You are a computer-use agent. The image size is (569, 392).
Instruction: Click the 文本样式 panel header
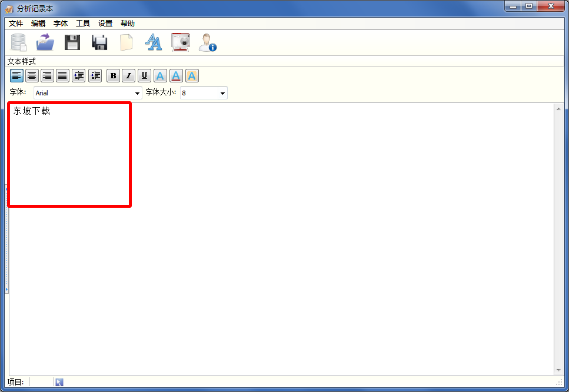click(x=22, y=61)
